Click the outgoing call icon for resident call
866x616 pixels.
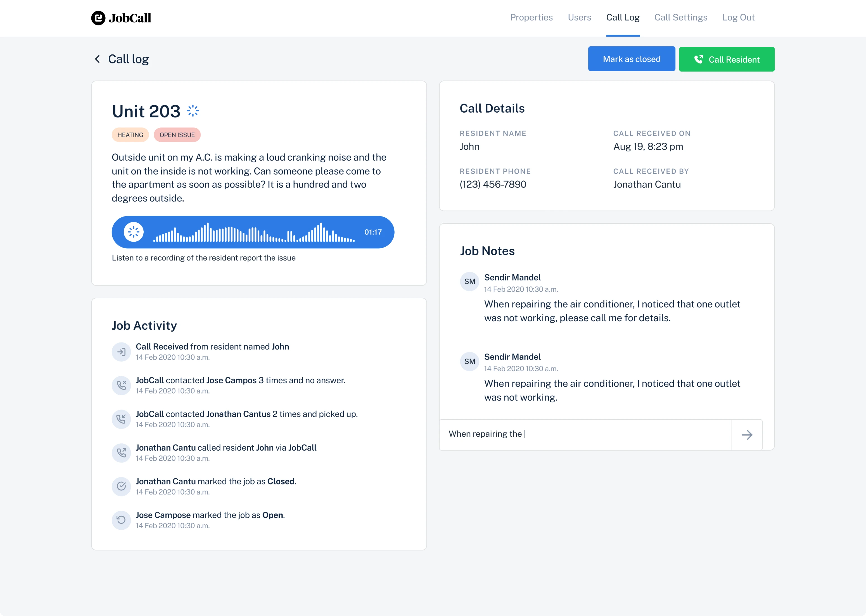121,453
